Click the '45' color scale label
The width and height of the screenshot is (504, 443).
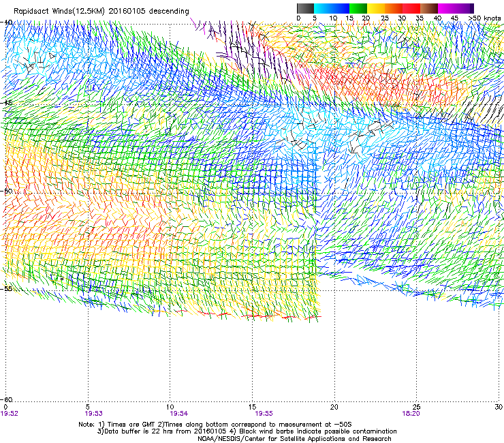(x=454, y=18)
